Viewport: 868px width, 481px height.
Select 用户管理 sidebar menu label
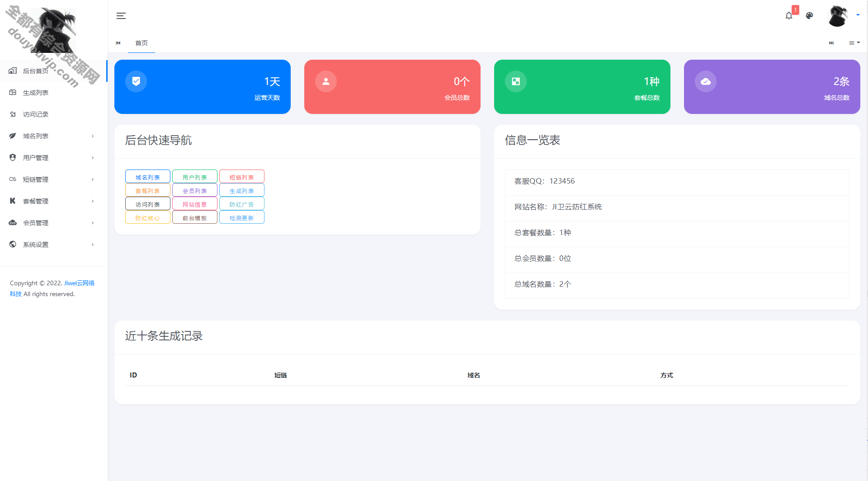pyautogui.click(x=36, y=158)
